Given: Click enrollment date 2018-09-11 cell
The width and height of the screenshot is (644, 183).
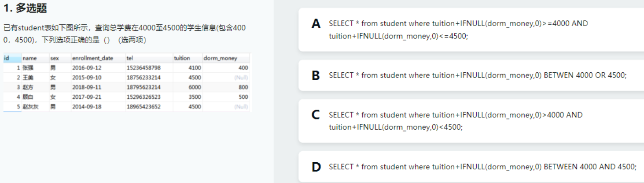Looking at the screenshot, I should point(87,87).
